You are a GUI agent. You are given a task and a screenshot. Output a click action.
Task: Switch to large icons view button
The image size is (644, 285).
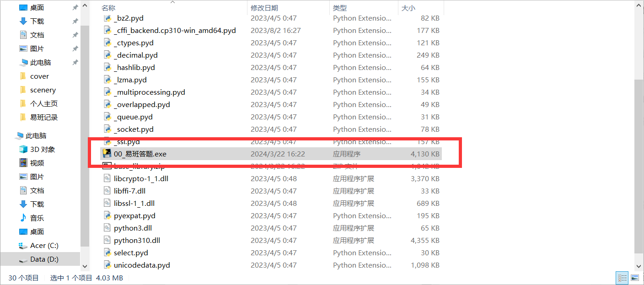click(x=635, y=278)
